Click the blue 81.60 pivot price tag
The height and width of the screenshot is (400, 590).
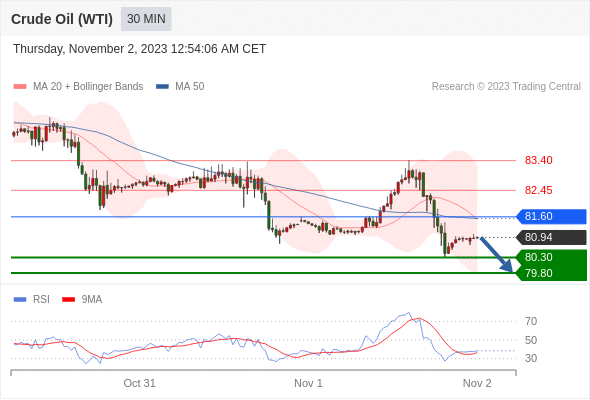[x=552, y=216]
